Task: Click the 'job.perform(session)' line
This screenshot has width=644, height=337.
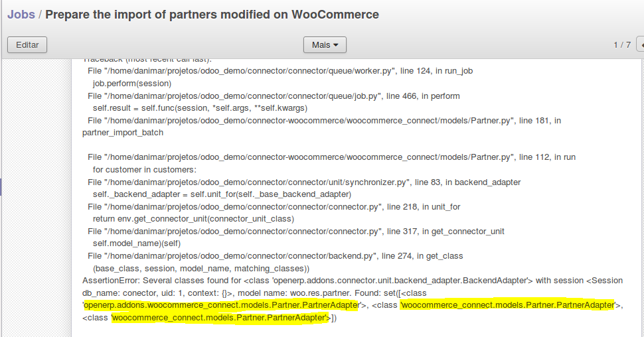Action: click(131, 84)
